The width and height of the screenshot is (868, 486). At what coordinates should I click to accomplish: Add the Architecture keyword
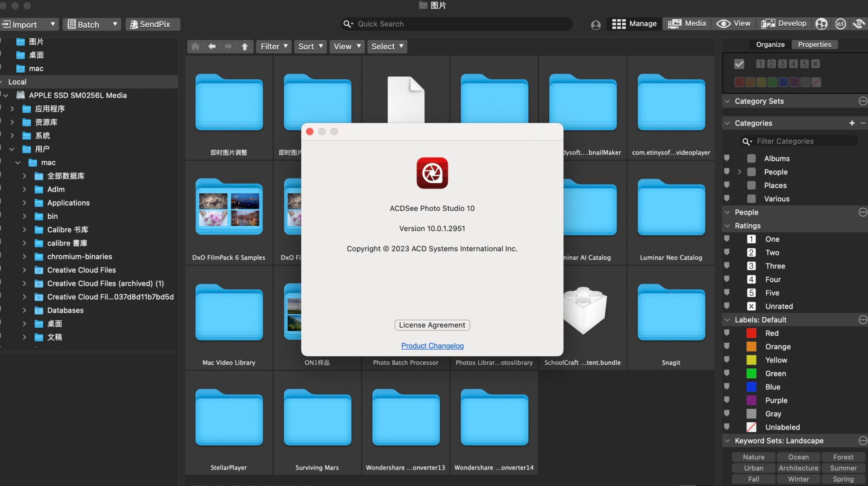[x=798, y=468]
